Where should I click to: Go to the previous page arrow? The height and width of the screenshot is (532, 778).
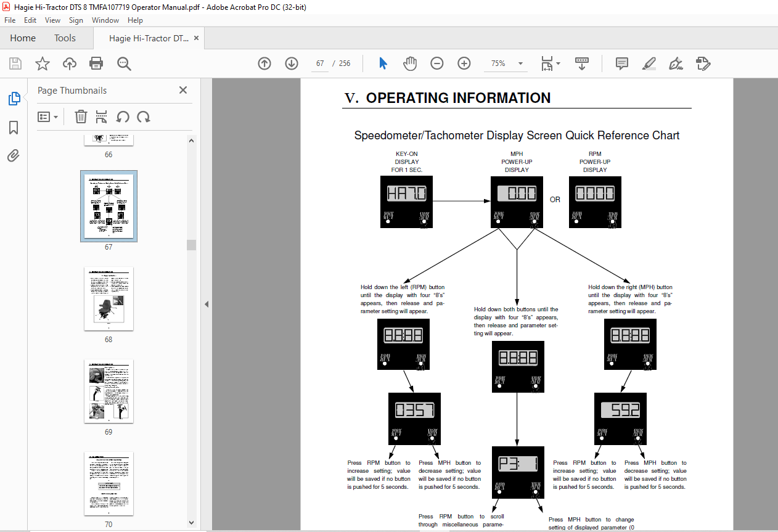pos(264,63)
